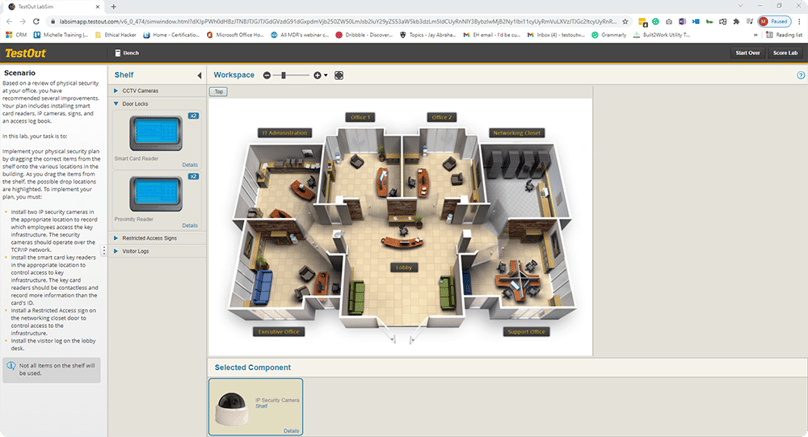Click the Top view button

tap(218, 92)
